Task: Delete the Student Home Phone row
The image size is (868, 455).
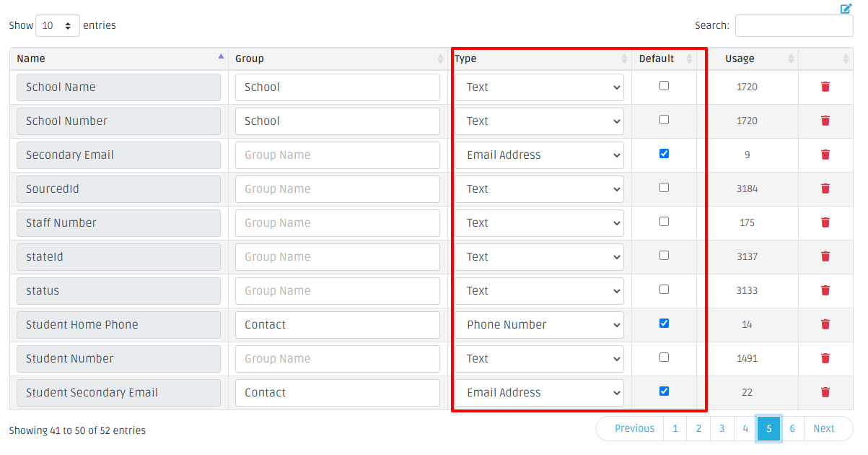Action: tap(825, 324)
